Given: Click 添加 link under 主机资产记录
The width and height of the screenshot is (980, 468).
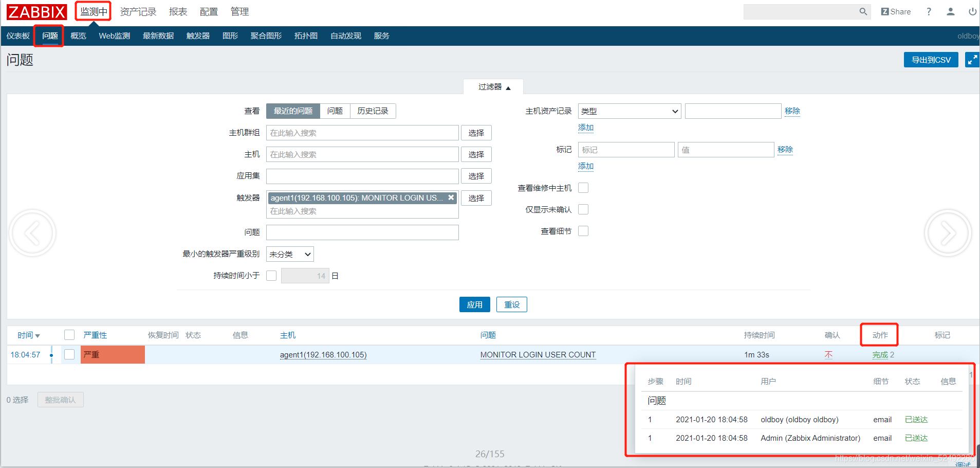Looking at the screenshot, I should pos(586,128).
